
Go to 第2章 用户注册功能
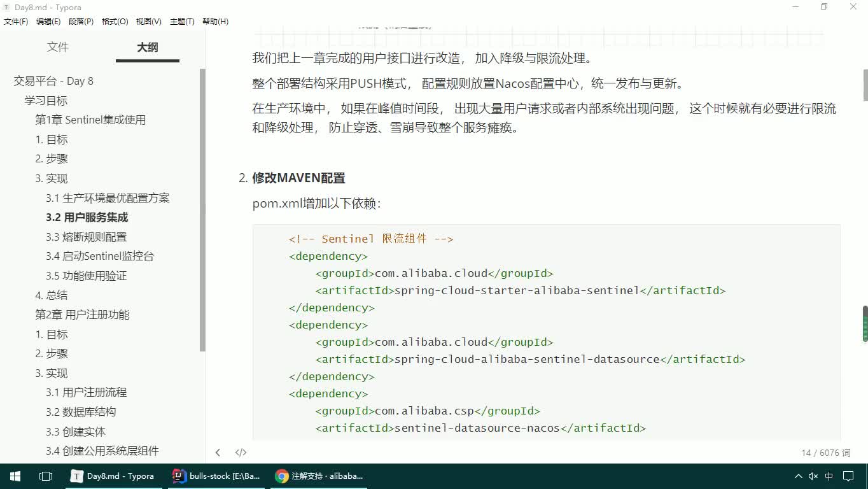tap(82, 315)
